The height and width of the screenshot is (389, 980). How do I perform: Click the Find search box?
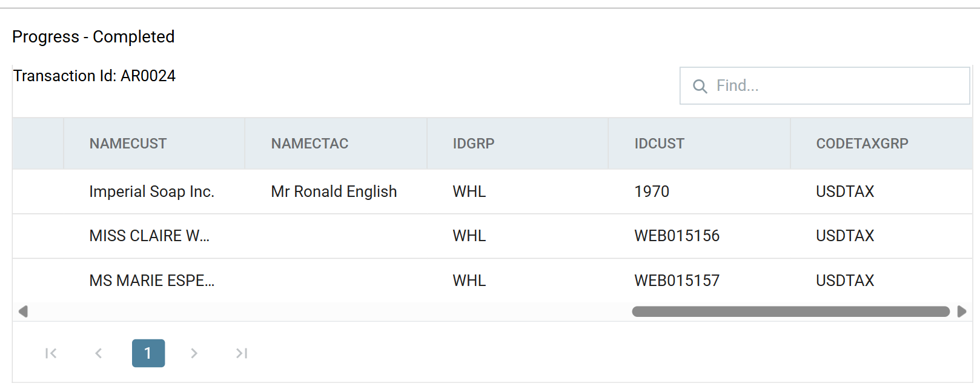pos(824,85)
